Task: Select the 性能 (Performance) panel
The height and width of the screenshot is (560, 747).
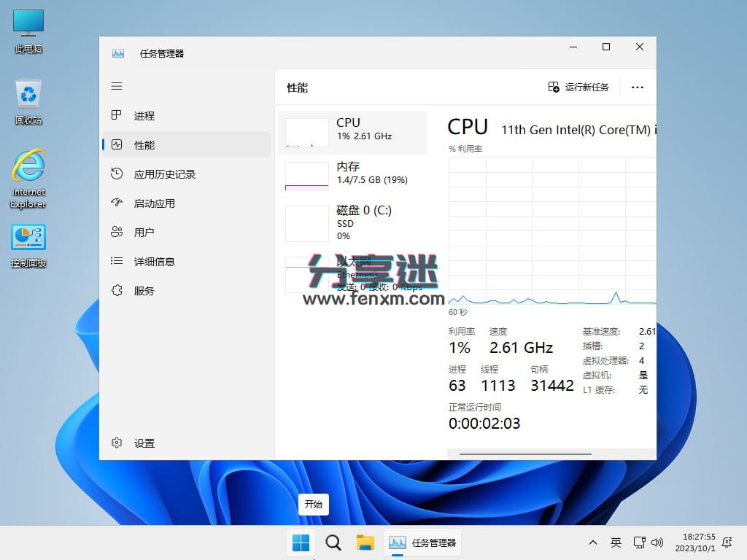Action: coord(144,144)
